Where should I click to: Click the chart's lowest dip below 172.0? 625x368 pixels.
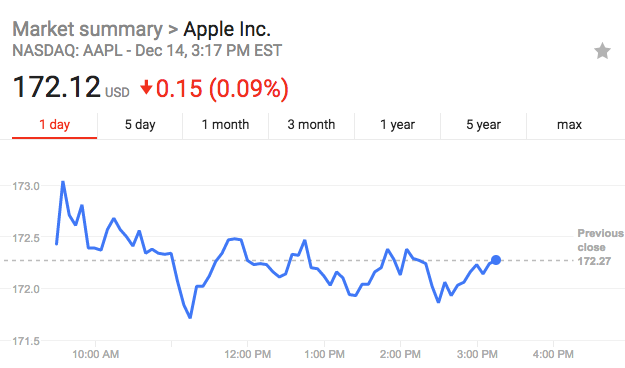click(x=190, y=317)
